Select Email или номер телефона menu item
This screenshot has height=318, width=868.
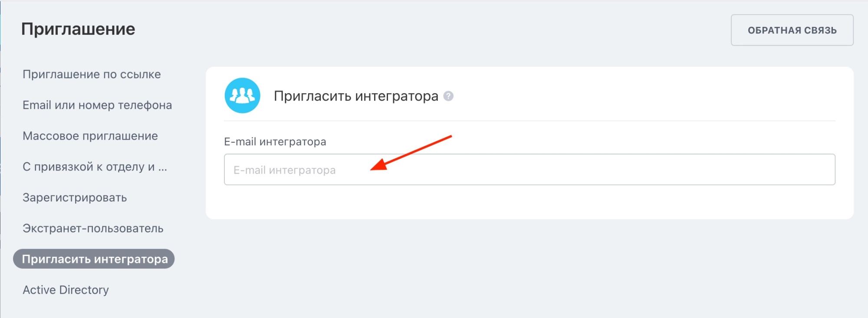97,105
